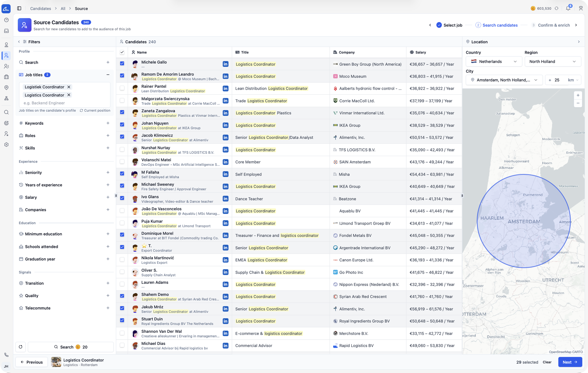Remove the Logistics Coordinator job title tag

pos(69,95)
